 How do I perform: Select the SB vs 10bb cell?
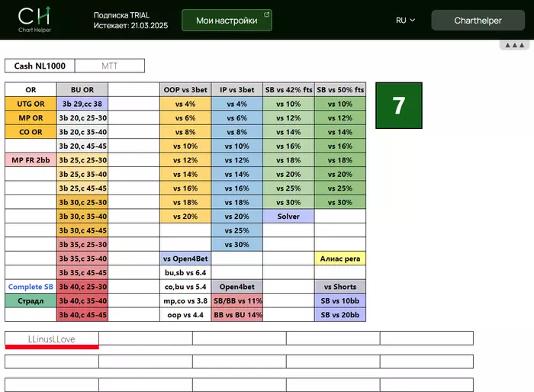click(x=340, y=300)
